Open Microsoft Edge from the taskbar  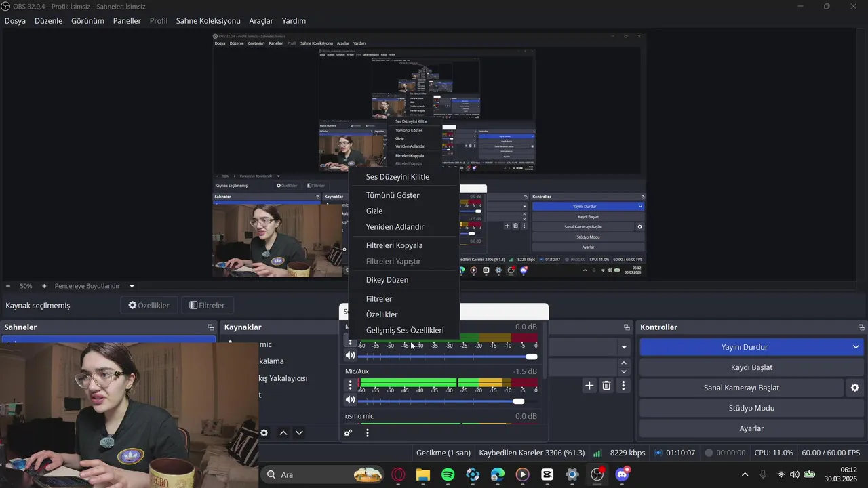[498, 474]
